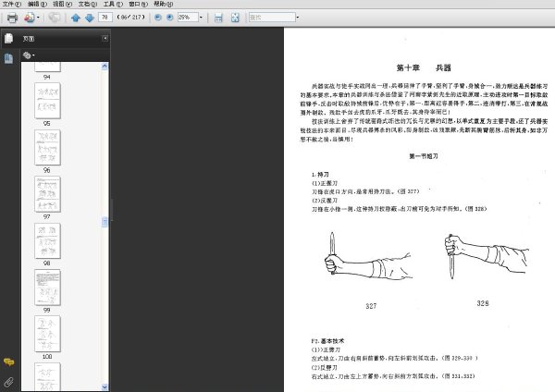Select page thumbnail labeled 98

pos(47,240)
